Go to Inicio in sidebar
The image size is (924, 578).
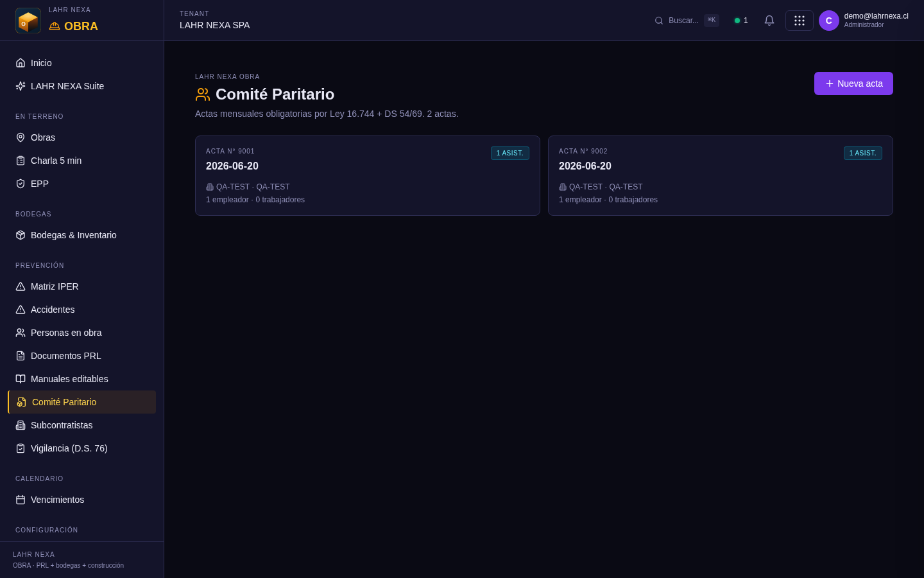(81, 63)
